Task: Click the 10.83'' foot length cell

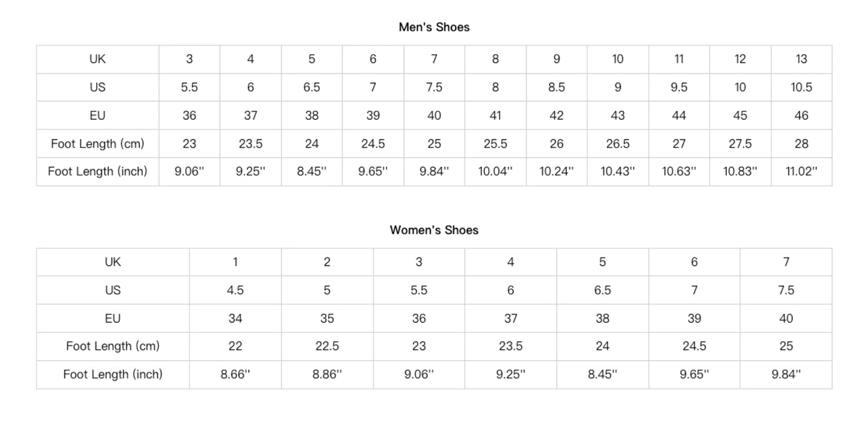Action: tap(740, 172)
